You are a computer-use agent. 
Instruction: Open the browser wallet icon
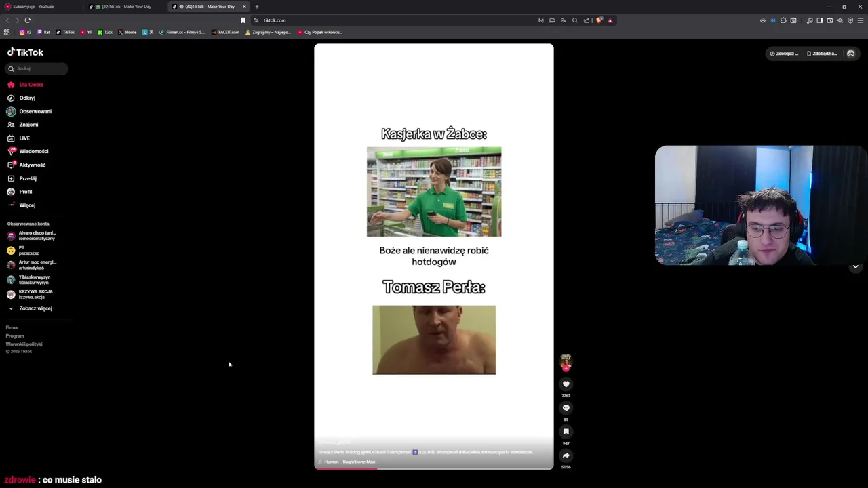pyautogui.click(x=830, y=20)
